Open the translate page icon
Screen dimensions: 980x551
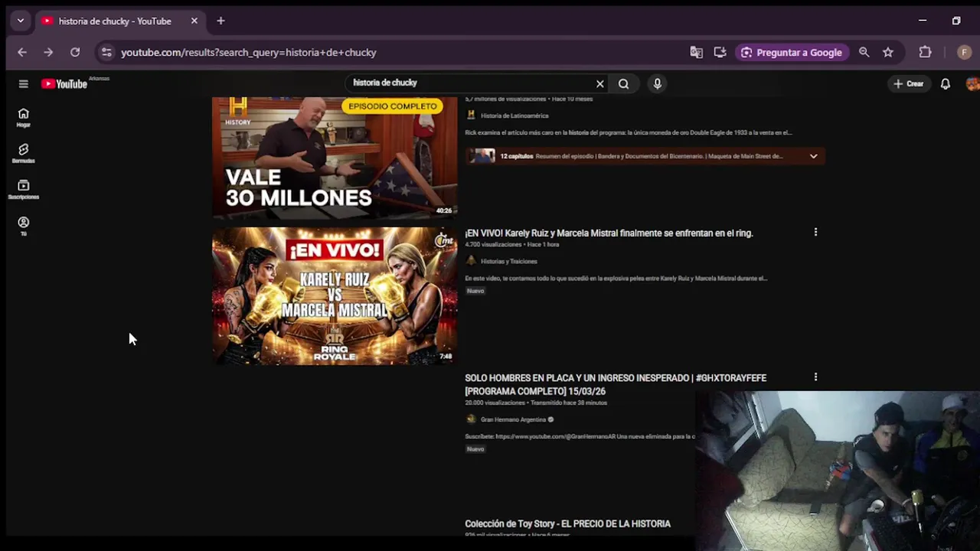click(x=696, y=52)
